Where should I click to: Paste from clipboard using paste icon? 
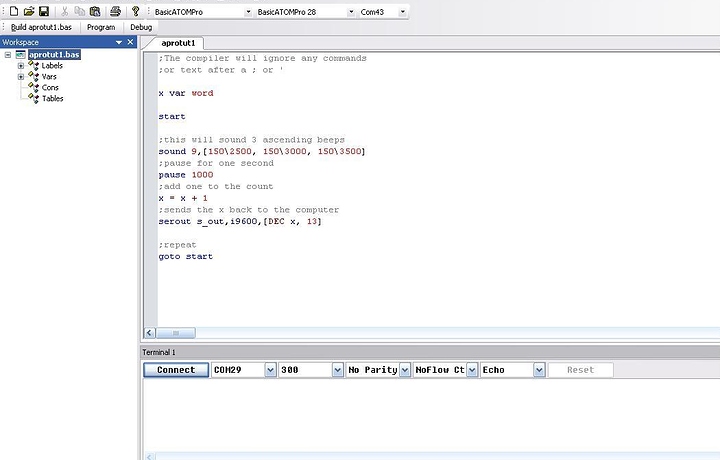click(x=95, y=11)
